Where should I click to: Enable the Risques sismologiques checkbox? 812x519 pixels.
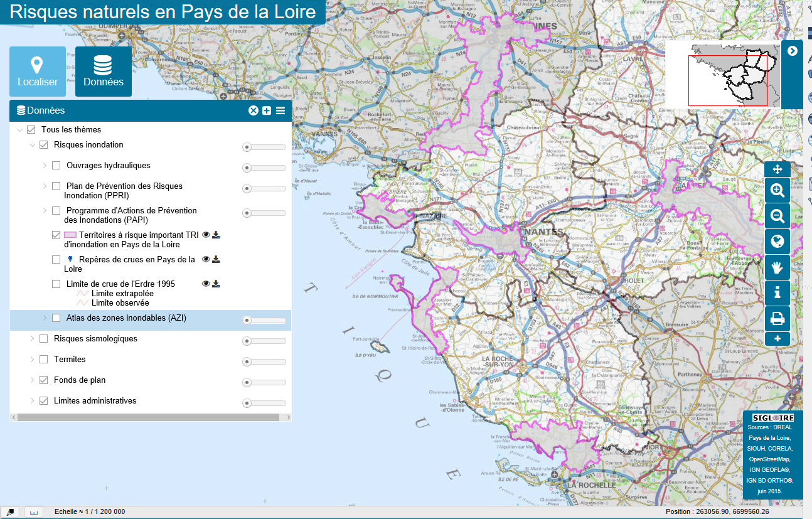(x=44, y=339)
